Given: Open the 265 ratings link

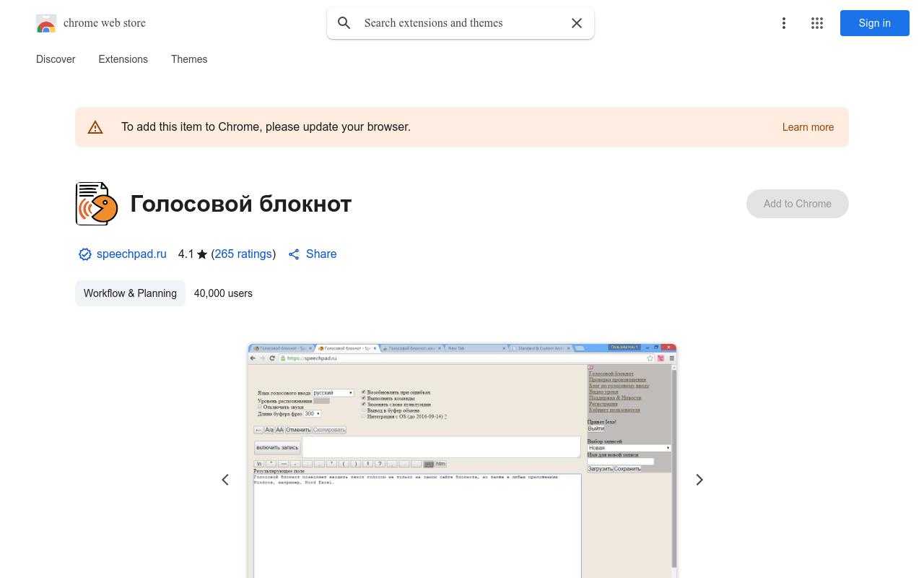Looking at the screenshot, I should pyautogui.click(x=243, y=254).
